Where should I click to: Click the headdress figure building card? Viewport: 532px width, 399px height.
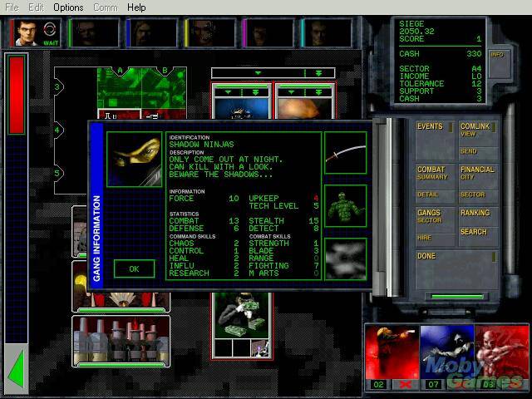click(121, 300)
